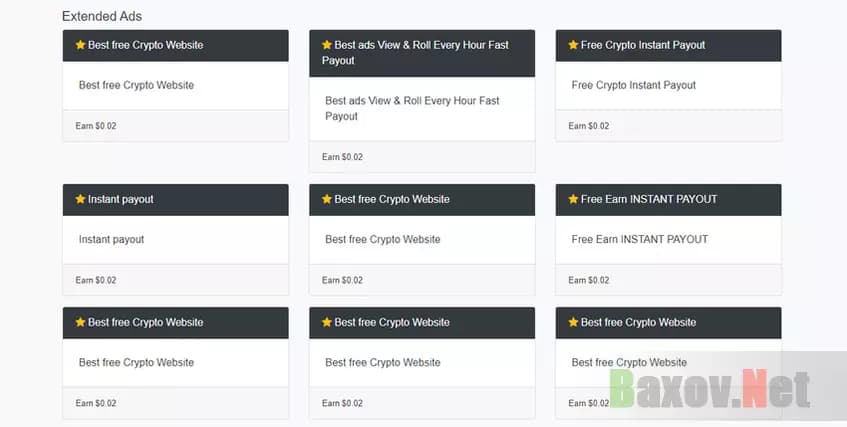Click the star icon on 'Free Earn INSTANT PAYOUT' header
Viewport: 847px width, 427px height.
pos(573,199)
